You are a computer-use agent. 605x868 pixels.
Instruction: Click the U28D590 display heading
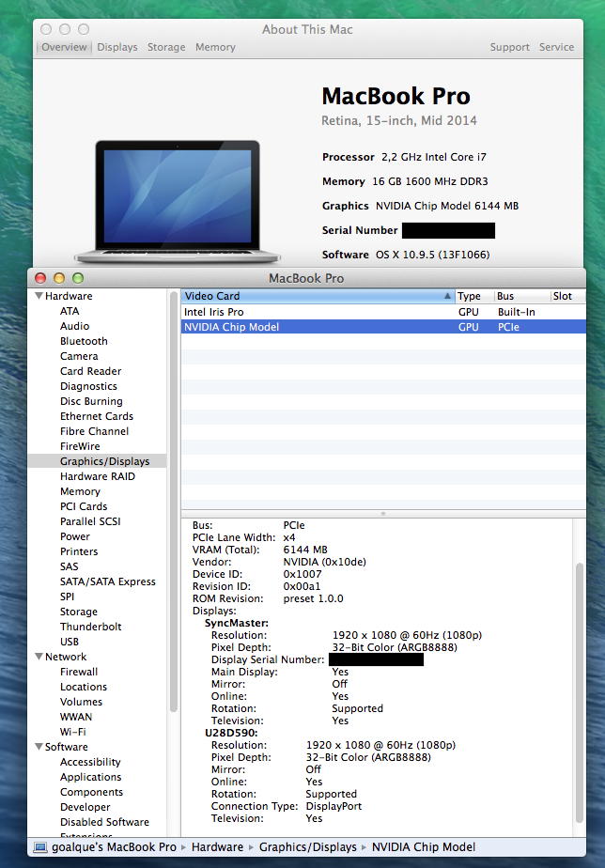(x=231, y=733)
